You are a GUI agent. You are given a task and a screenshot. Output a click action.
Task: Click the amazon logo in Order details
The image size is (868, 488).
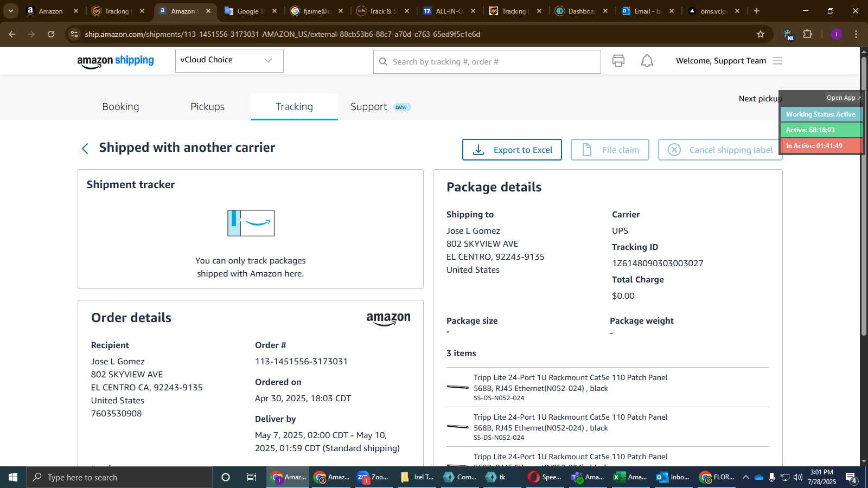click(x=388, y=319)
